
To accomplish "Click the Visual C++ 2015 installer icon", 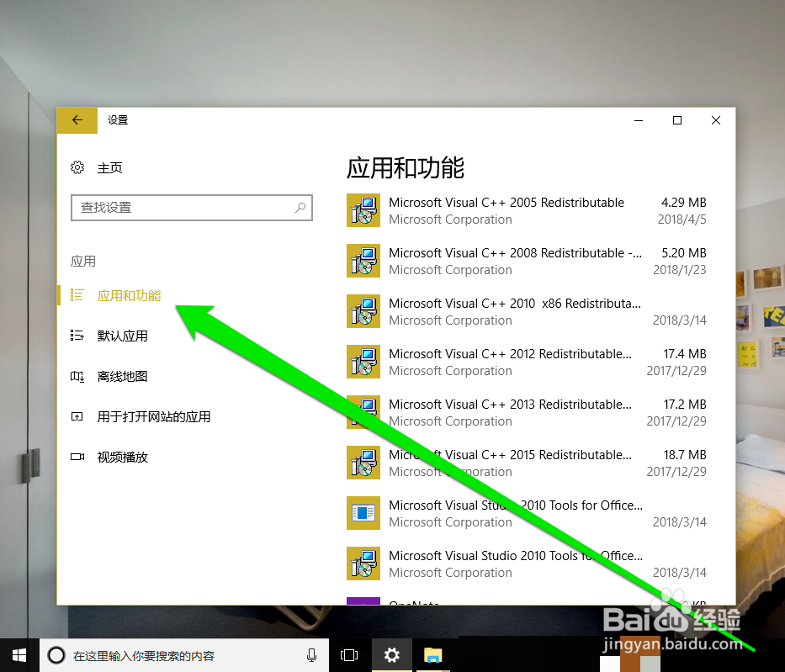I will click(363, 463).
